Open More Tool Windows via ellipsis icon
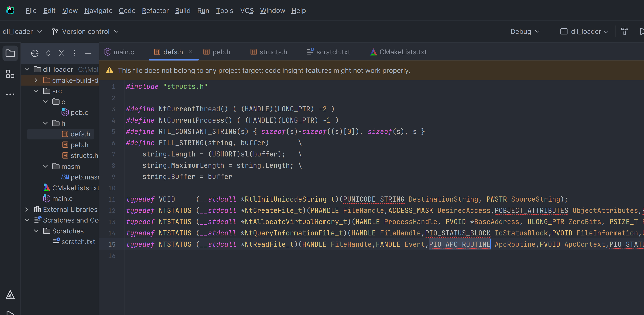644x315 pixels. tap(10, 94)
